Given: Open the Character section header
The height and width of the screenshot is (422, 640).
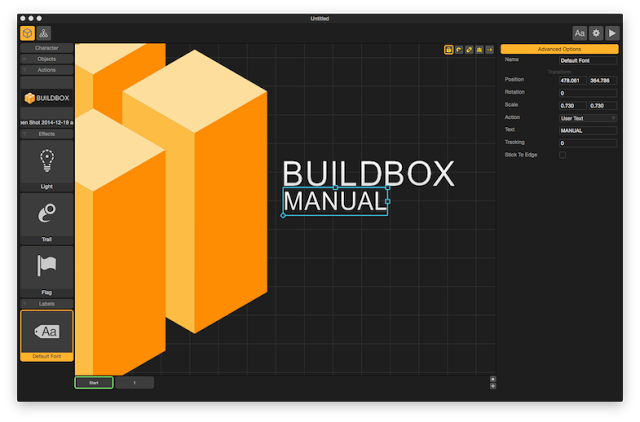Looking at the screenshot, I should (x=47, y=48).
